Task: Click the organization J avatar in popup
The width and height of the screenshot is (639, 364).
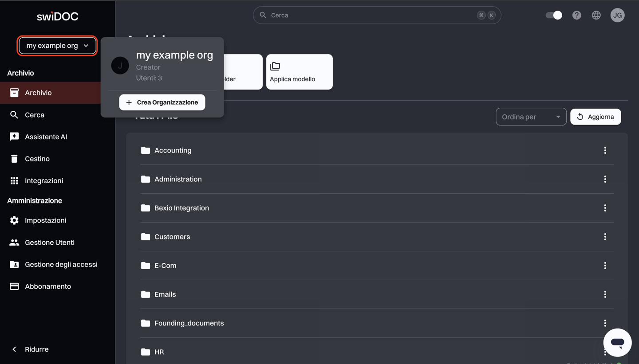Action: click(120, 66)
